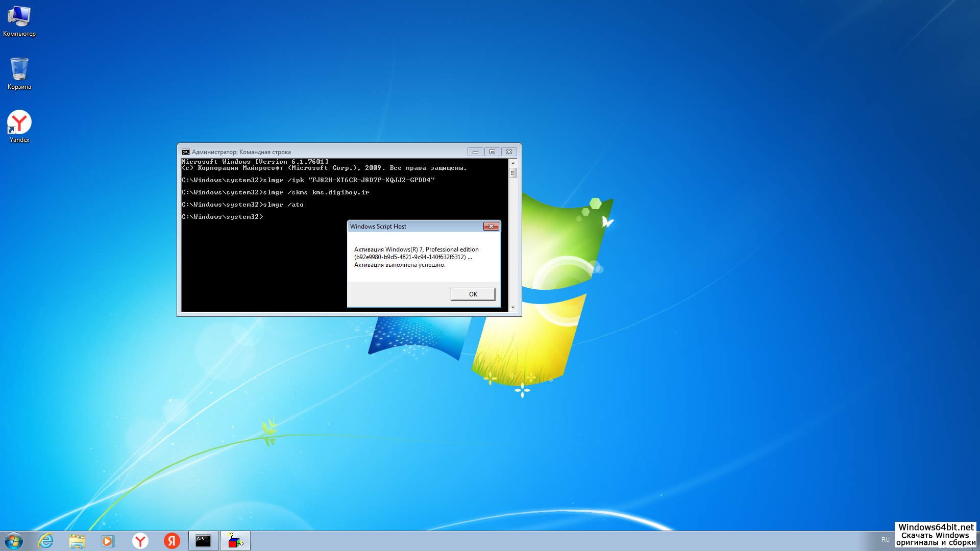
Task: Switch to Command Prompt taskbar button
Action: click(203, 541)
